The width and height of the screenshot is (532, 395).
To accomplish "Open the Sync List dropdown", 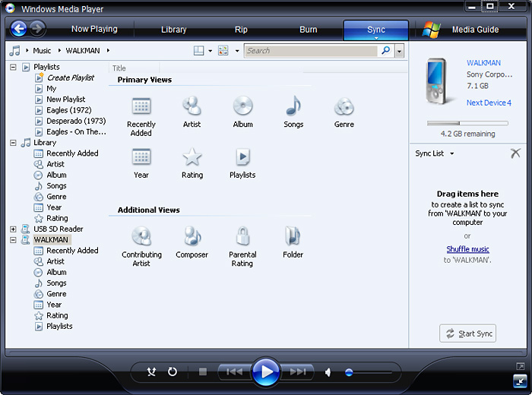I will [452, 153].
